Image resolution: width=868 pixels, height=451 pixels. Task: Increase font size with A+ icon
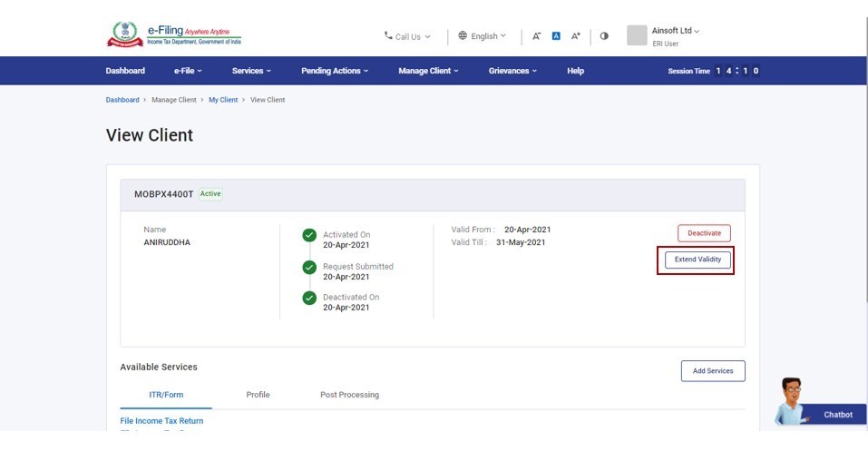(576, 36)
